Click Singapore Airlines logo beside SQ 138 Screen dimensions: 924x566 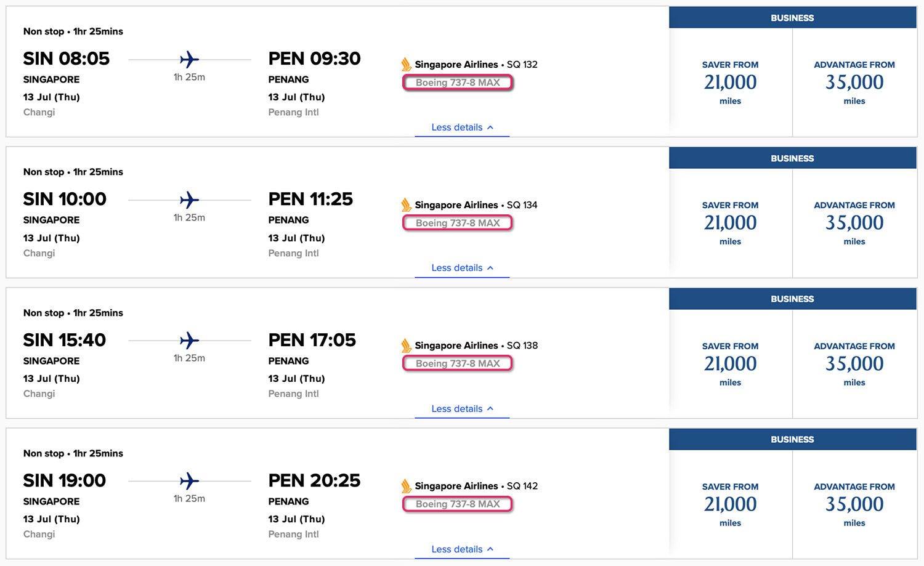pos(407,346)
